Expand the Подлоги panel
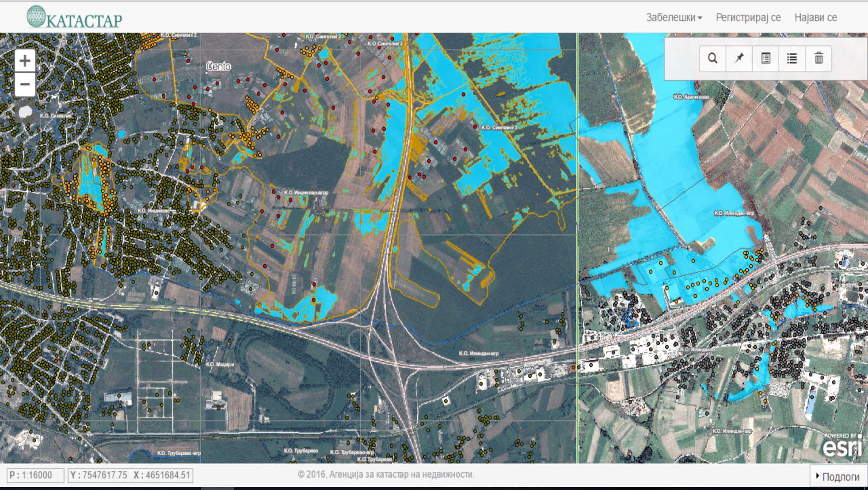868x490 pixels. tap(838, 476)
